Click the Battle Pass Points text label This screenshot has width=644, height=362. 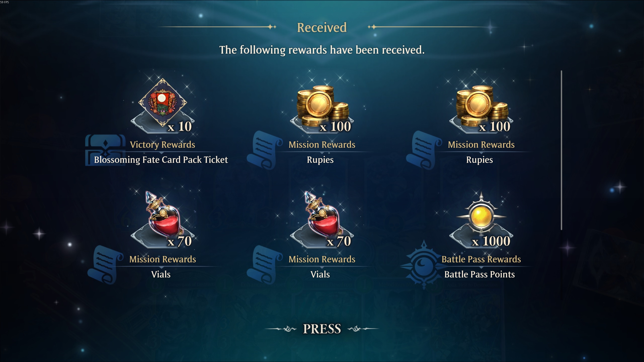(x=479, y=274)
